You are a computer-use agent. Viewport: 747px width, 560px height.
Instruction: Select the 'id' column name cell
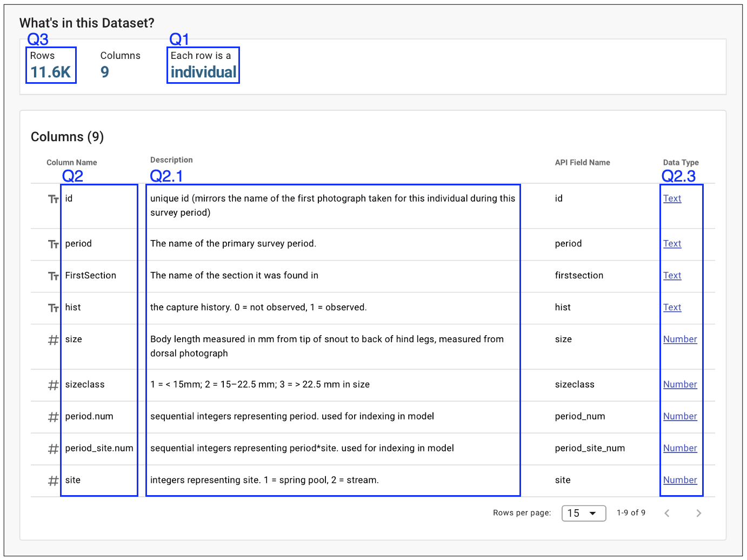point(69,198)
